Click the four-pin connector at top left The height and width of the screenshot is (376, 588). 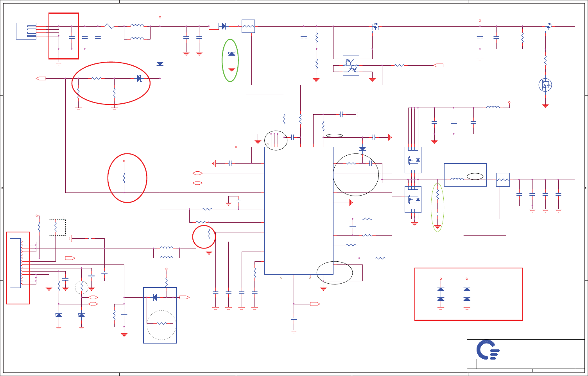point(26,31)
